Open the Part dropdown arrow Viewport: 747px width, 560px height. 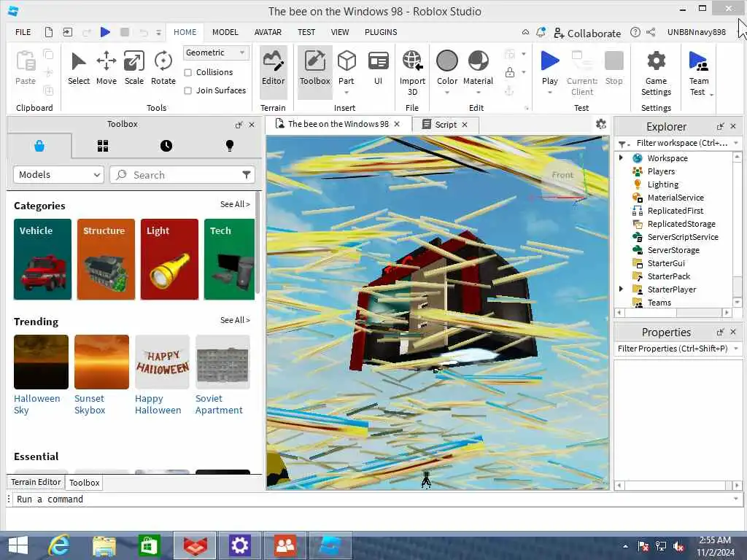347,93
